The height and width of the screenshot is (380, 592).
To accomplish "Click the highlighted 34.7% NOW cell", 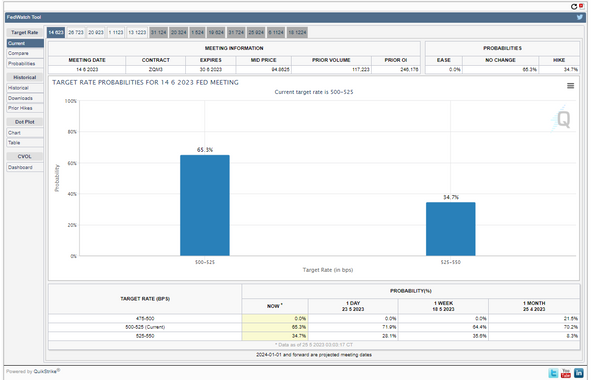I will (x=274, y=336).
